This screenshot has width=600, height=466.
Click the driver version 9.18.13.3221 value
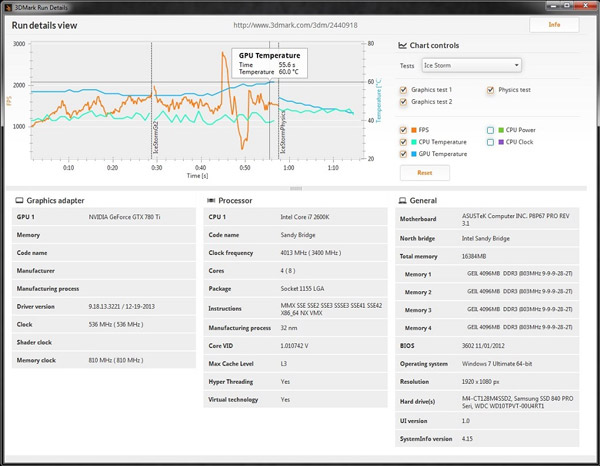122,306
